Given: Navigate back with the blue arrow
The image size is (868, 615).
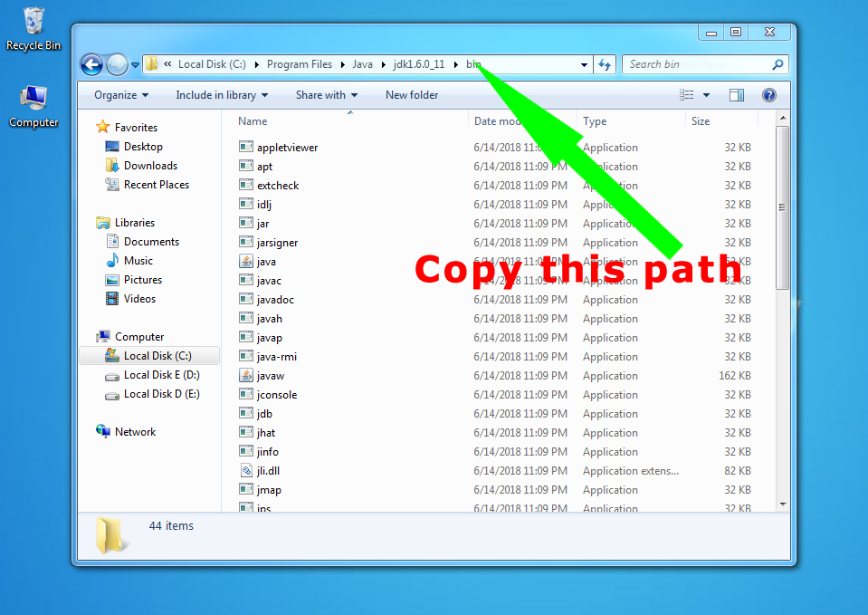Looking at the screenshot, I should coord(91,64).
